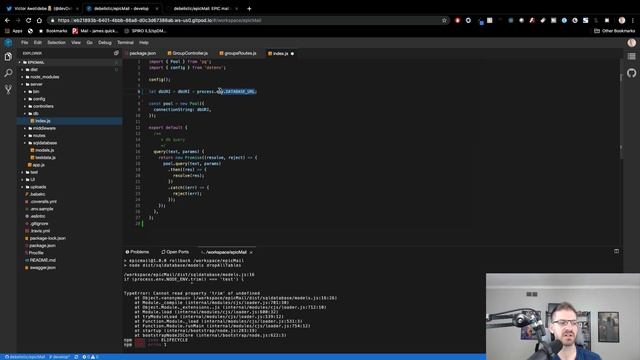Click the user avatar in the IDE menu bar
Viewport: 640px width, 360px height.
click(631, 42)
